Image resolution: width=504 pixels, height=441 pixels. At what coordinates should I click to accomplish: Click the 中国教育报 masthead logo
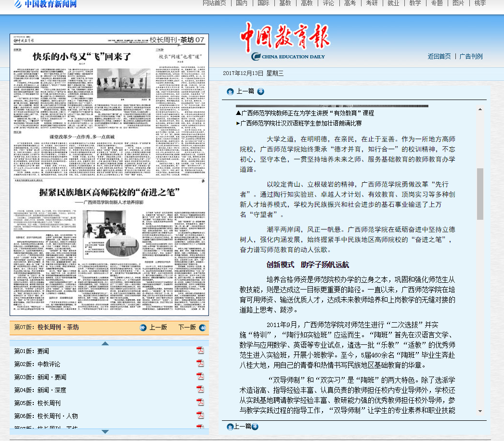click(285, 41)
